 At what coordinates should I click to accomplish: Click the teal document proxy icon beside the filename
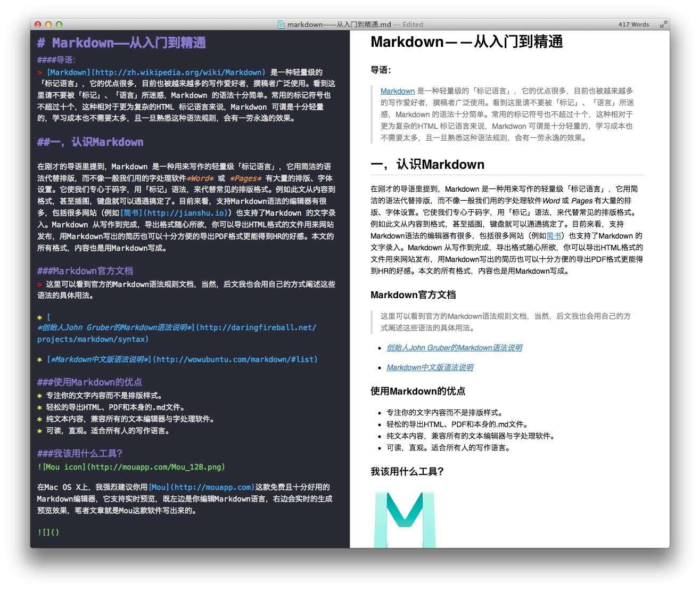click(x=281, y=24)
